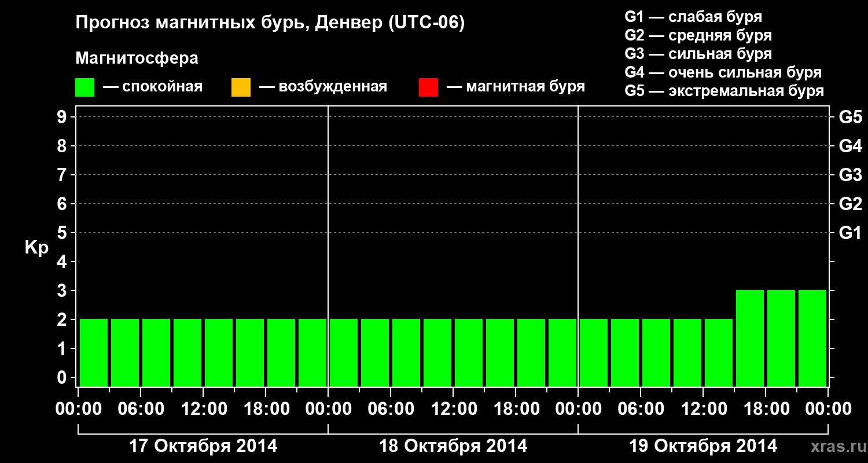This screenshot has width=868, height=463.
Task: Click the G3 right-axis label
Action: [x=851, y=175]
